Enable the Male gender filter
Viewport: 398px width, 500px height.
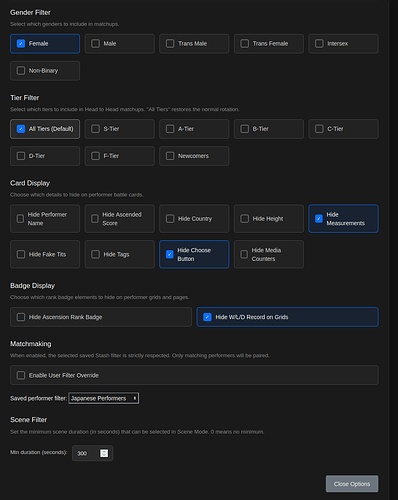(96, 44)
